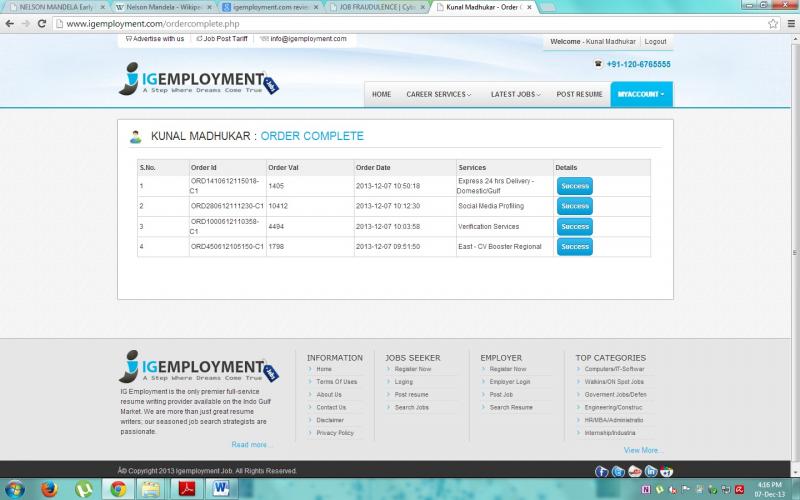Screen dimensions: 800x500
Task: Open the MyAccount dropdown menu
Action: click(x=641, y=94)
